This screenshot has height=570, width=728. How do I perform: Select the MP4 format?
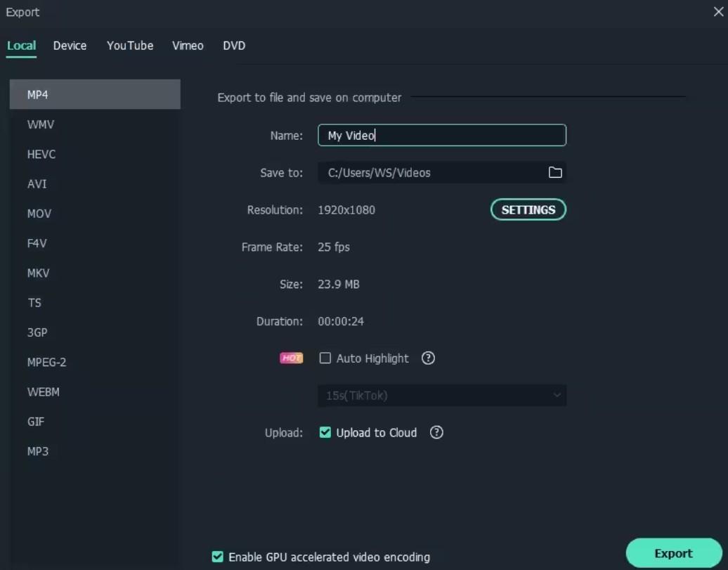[95, 94]
